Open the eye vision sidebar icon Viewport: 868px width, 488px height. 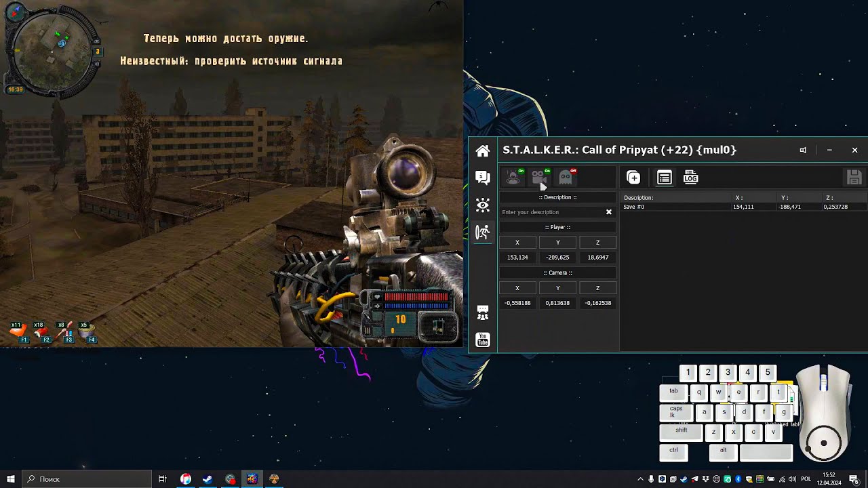coord(483,205)
